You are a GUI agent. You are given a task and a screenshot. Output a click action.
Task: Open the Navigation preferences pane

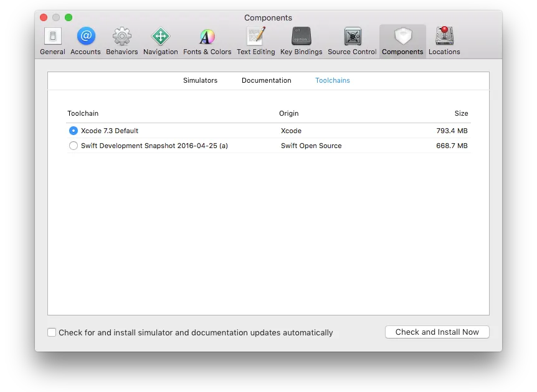coord(161,41)
